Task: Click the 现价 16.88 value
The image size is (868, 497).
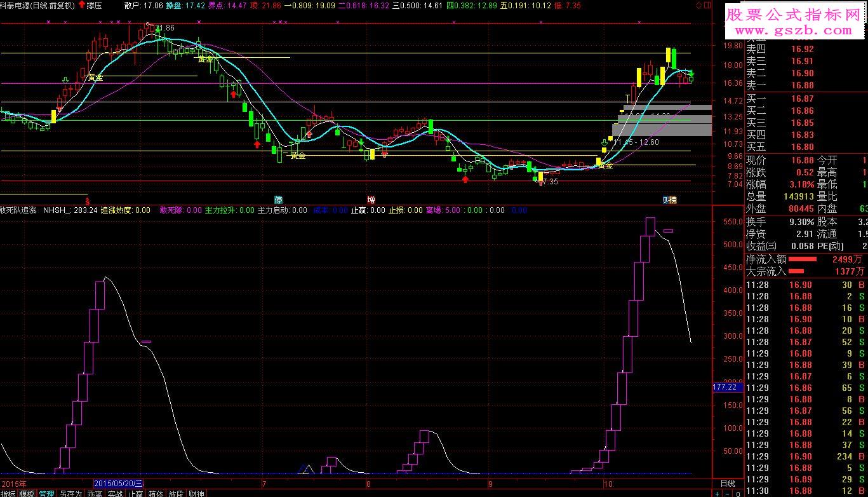Action: click(802, 160)
